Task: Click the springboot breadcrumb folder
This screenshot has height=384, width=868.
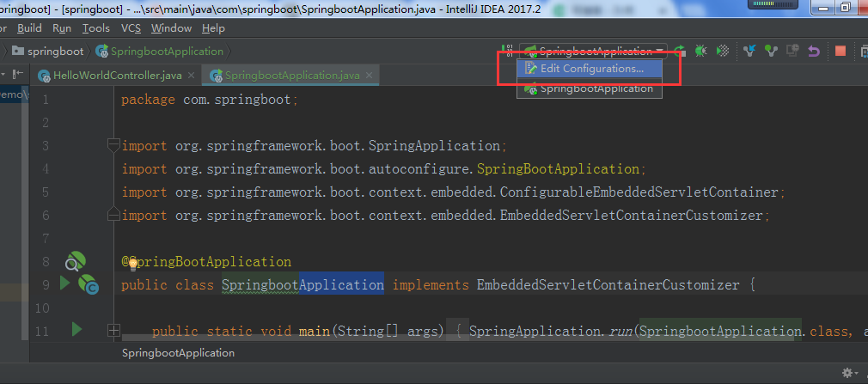Action: 47,52
